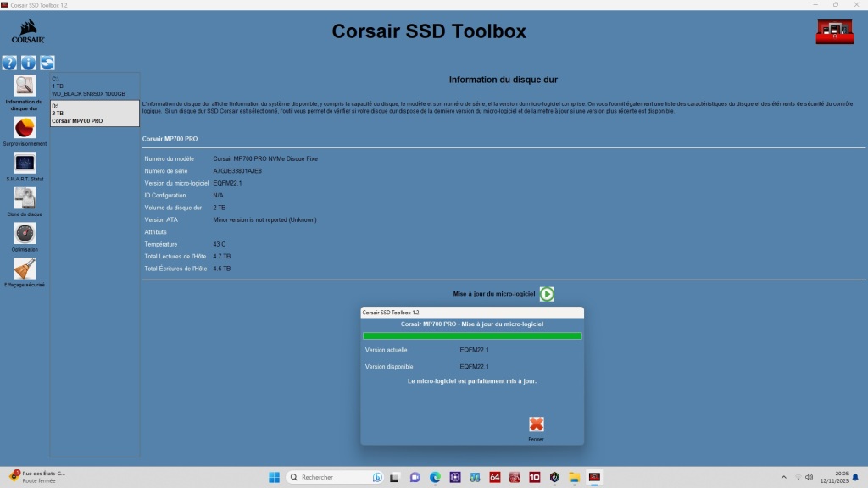Open Microsoft Edge from the taskbar
This screenshot has height=488, width=868.
[436, 476]
